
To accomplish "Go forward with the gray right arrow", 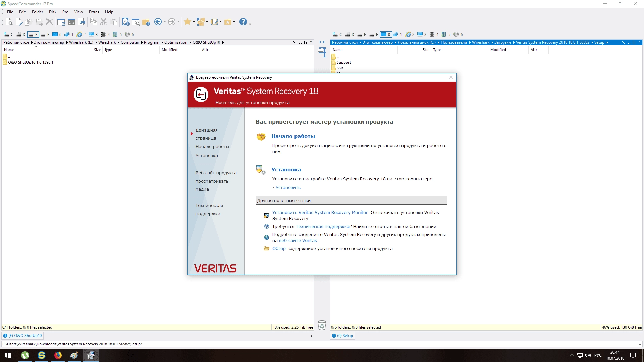I will coord(172,22).
